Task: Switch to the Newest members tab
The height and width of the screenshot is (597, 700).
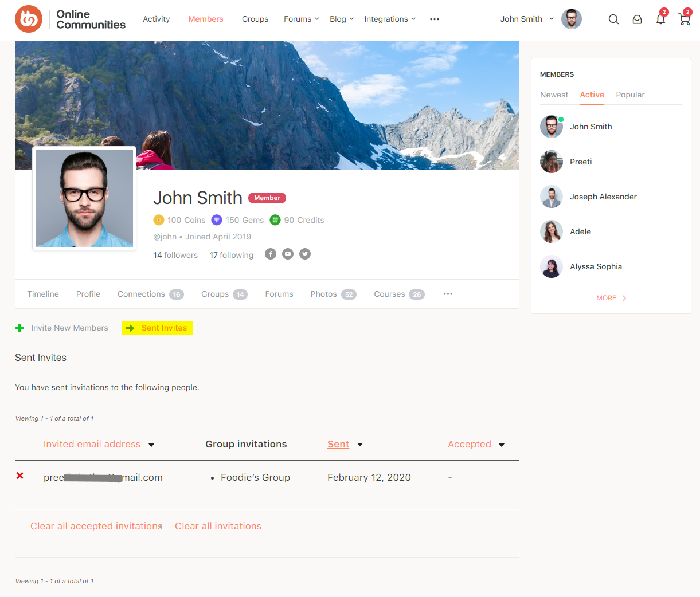Action: point(554,95)
